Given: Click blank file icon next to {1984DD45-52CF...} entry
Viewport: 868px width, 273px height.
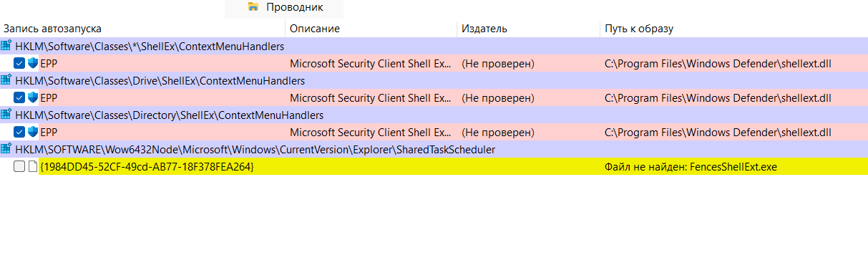Looking at the screenshot, I should 32,166.
